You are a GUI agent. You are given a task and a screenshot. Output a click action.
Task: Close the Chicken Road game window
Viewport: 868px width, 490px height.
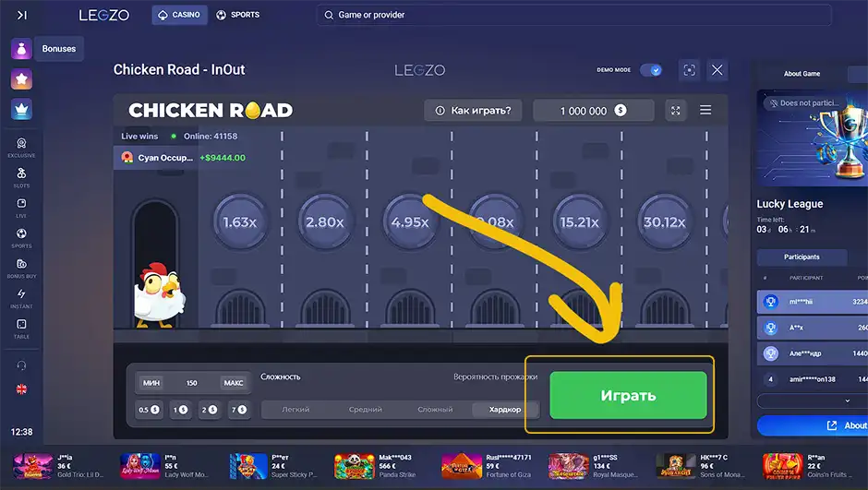click(x=717, y=70)
